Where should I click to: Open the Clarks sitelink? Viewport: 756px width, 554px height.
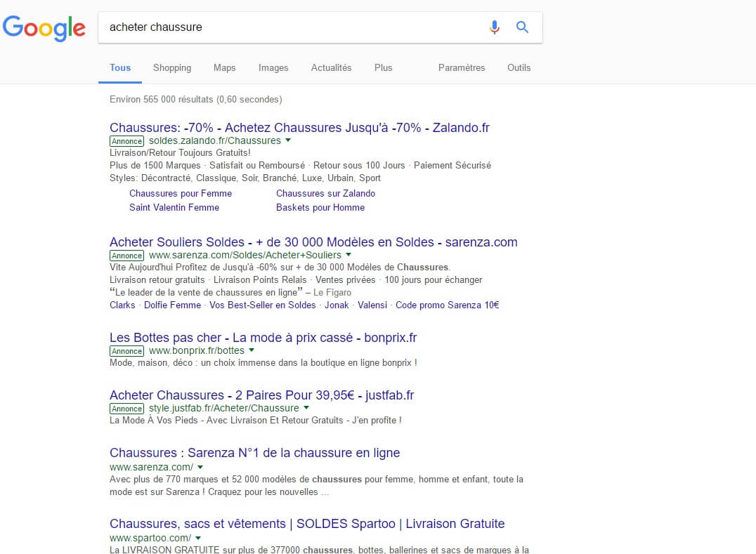tap(122, 305)
